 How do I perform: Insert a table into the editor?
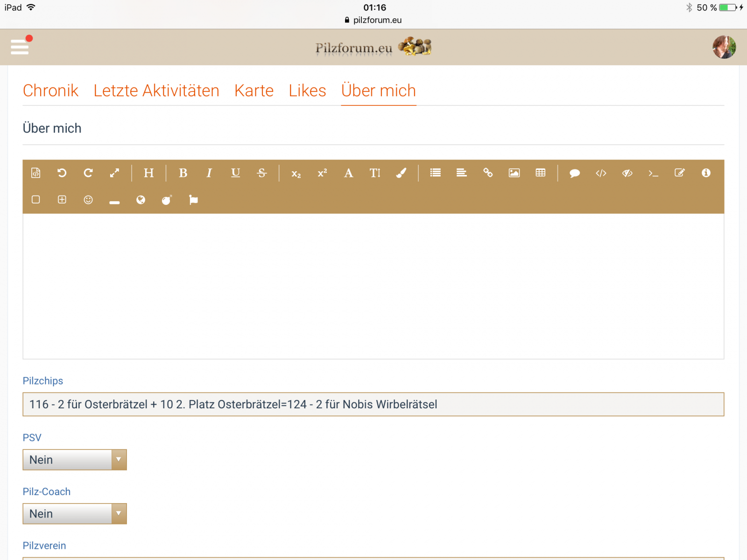click(540, 173)
